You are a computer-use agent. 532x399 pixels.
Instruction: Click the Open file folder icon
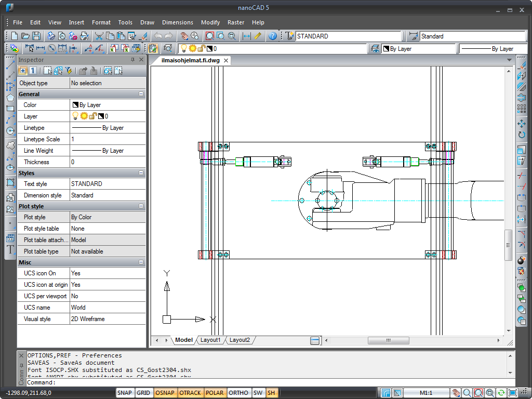[x=25, y=36]
